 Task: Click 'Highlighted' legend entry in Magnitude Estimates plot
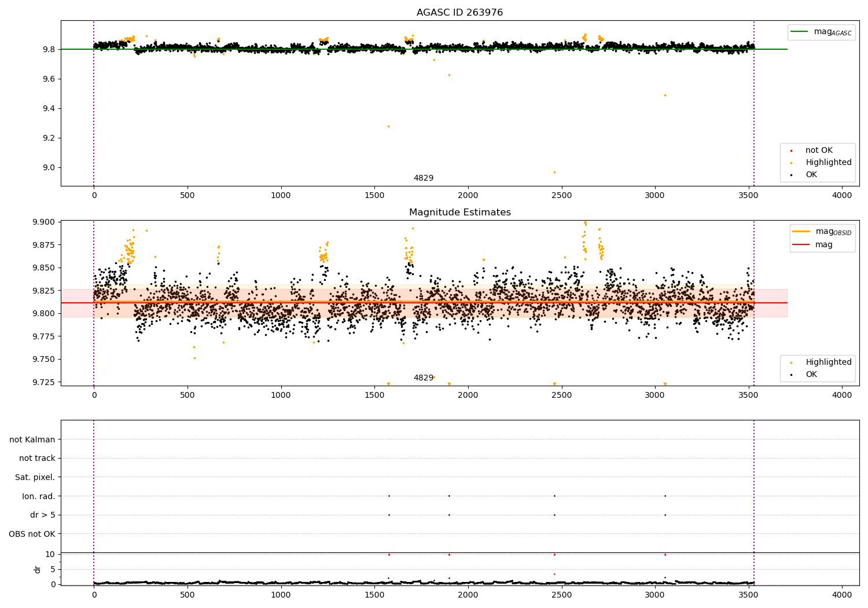point(829,362)
